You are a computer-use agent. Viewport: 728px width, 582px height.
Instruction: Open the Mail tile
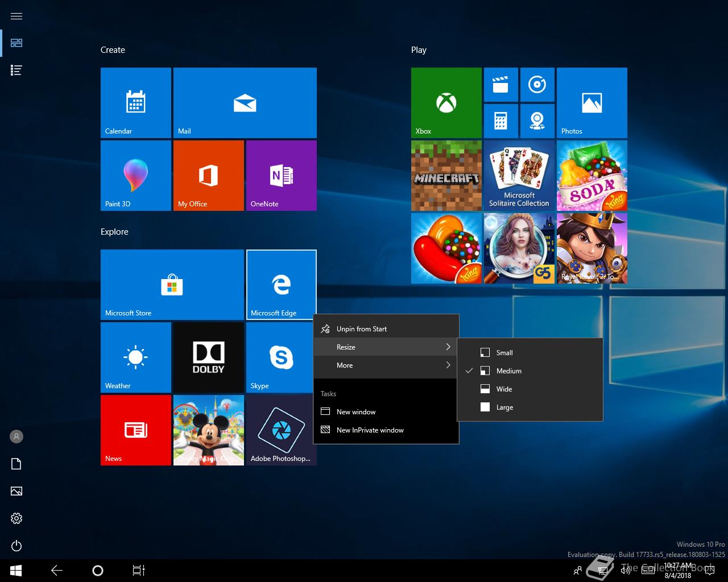[x=245, y=103]
